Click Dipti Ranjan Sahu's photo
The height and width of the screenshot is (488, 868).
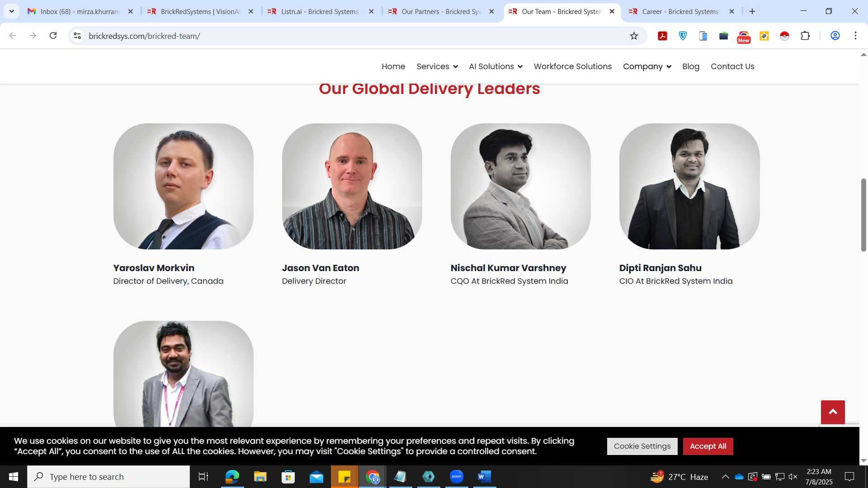click(x=689, y=186)
